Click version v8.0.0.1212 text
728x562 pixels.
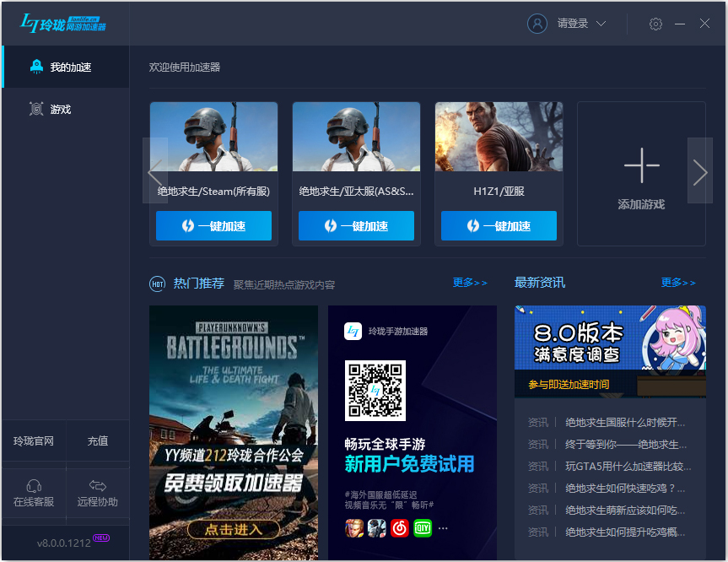63,543
